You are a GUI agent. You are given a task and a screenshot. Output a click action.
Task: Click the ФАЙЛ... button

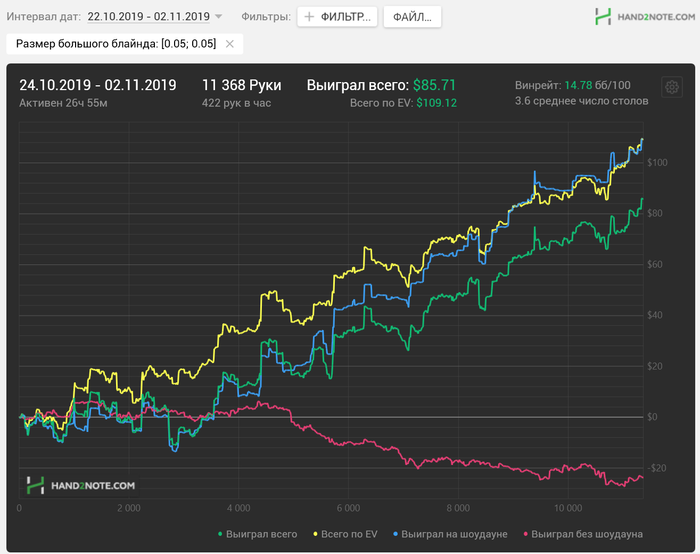point(412,17)
